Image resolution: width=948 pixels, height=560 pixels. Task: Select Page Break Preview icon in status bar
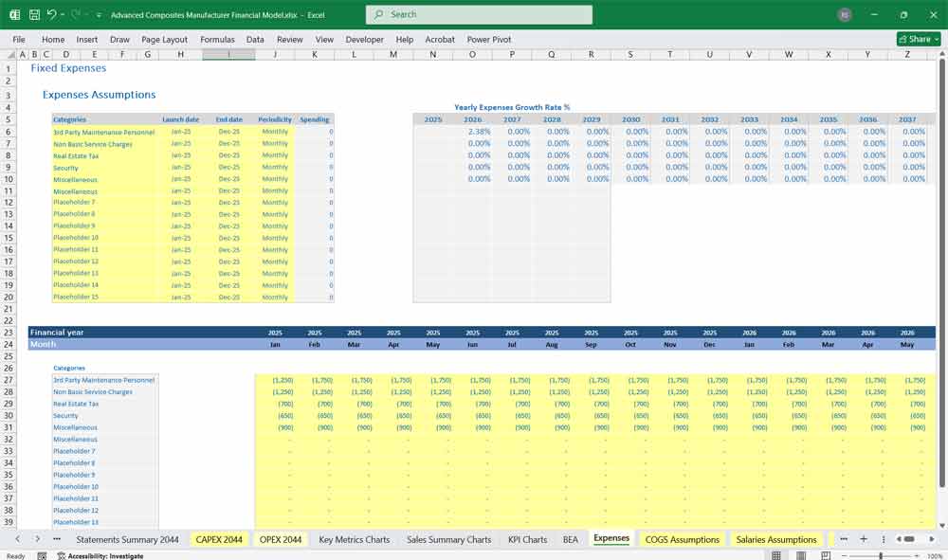[x=826, y=554]
